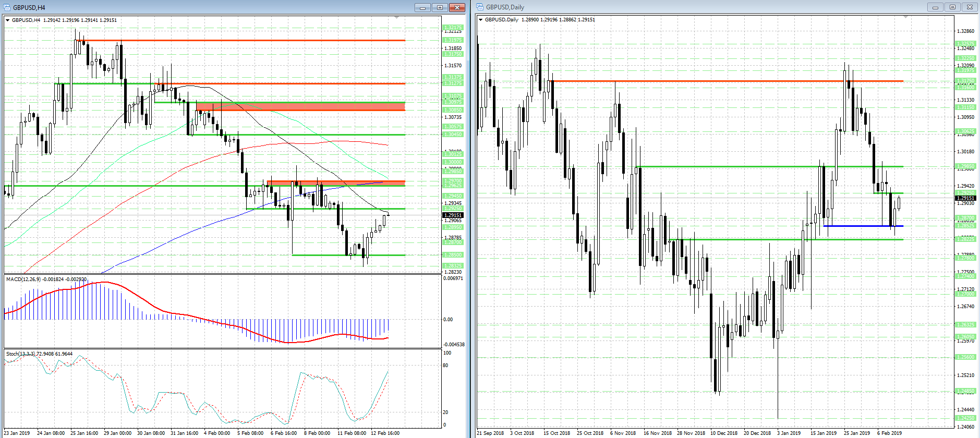Viewport: 980px width, 438px height.
Task: Click the chart icon in GBPUSD,H4 title bar
Action: click(x=7, y=7)
